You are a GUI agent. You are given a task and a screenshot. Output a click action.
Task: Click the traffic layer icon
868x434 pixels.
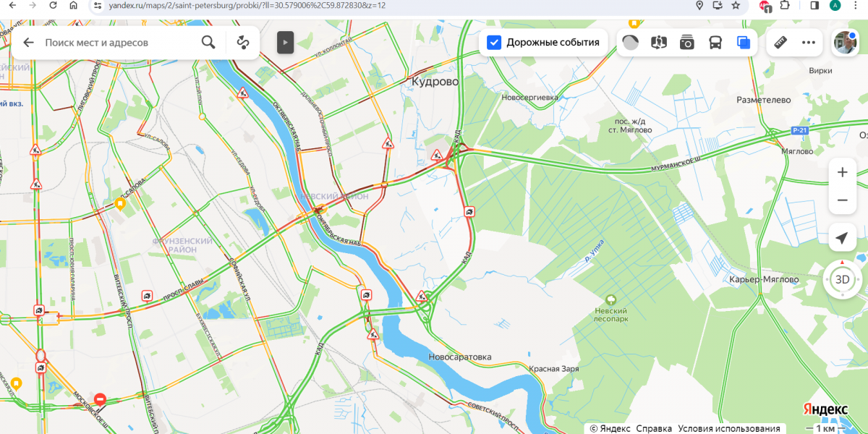coord(631,42)
